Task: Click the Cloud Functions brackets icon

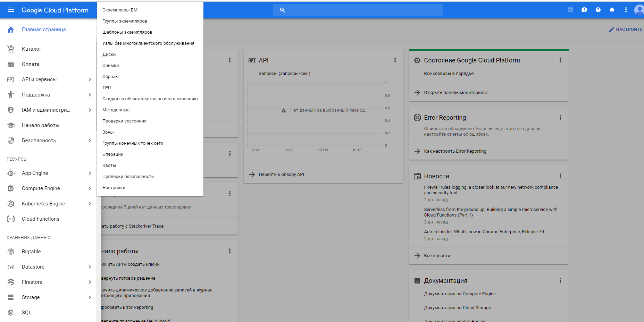Action: pyautogui.click(x=11, y=219)
